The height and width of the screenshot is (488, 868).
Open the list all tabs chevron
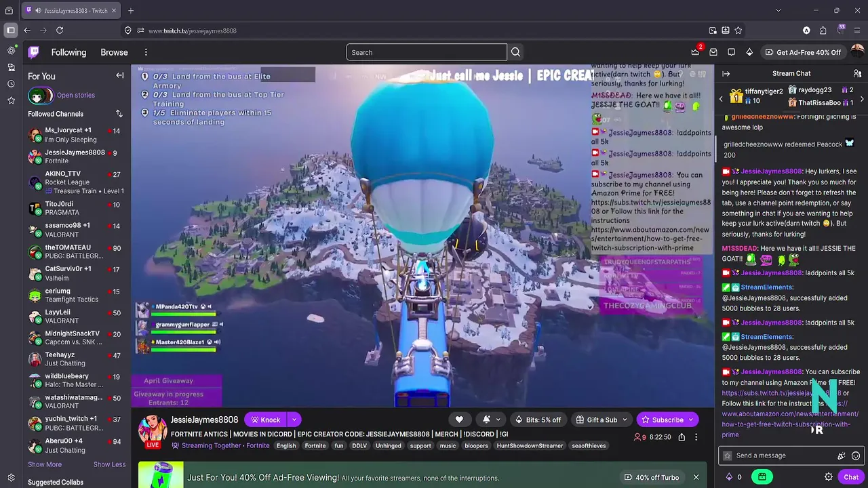click(778, 10)
